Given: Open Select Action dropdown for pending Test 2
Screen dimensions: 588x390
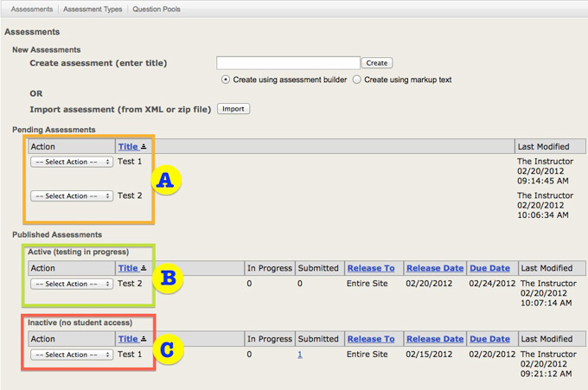Looking at the screenshot, I should pos(72,195).
